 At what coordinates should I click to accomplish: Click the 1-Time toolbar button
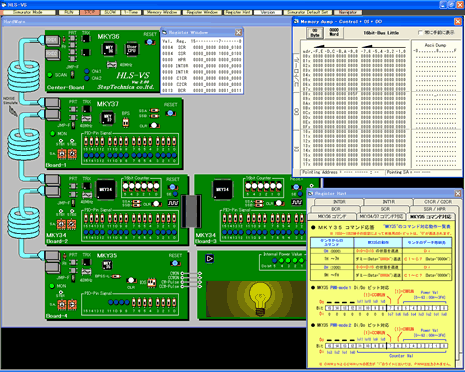pyautogui.click(x=131, y=12)
